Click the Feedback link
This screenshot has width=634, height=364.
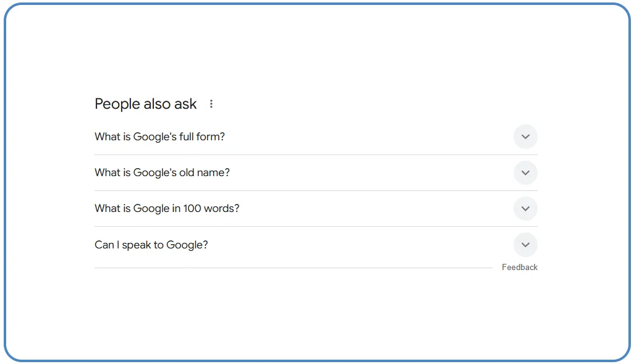pyautogui.click(x=520, y=267)
